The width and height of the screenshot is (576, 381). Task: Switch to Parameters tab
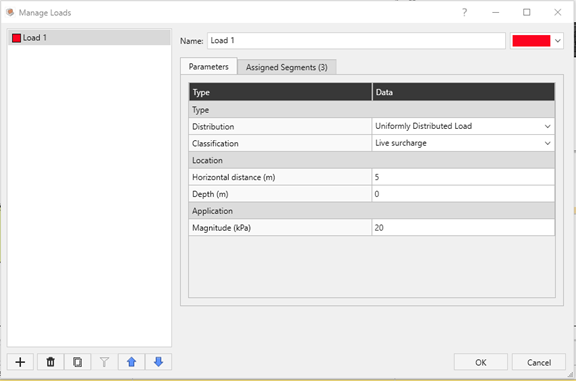pos(209,67)
